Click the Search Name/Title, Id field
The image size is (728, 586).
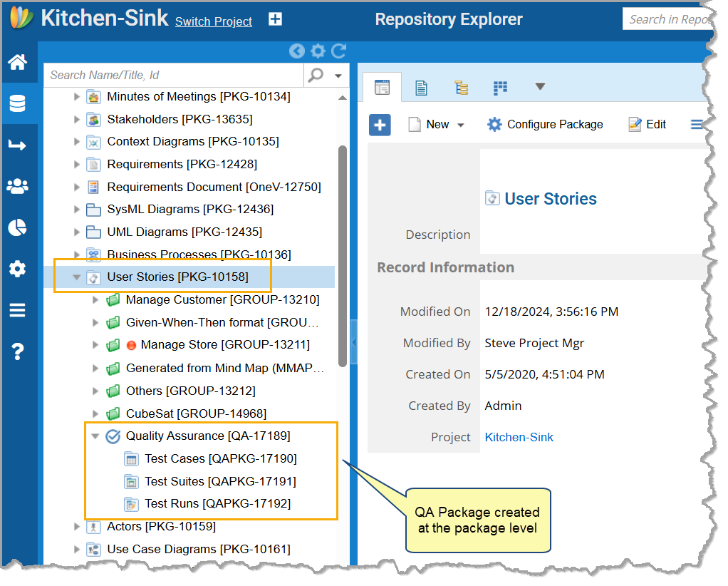[x=174, y=76]
